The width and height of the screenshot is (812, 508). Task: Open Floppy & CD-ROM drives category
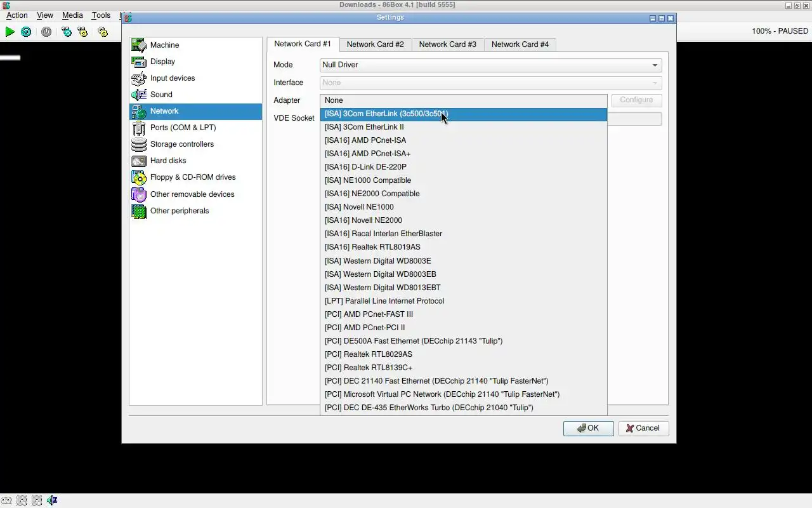(195, 177)
